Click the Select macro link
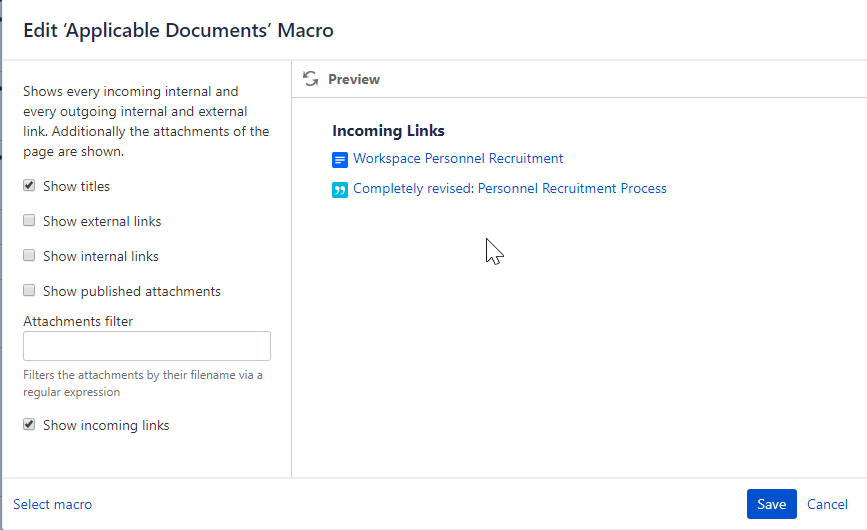Screen dimensions: 867x530 (x=52, y=504)
